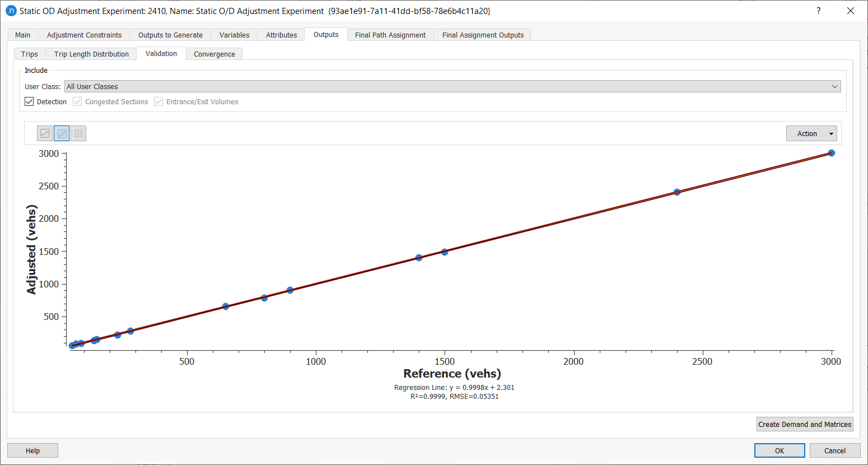Open the Final Path Assignment tab
This screenshot has width=868, height=465.
pyautogui.click(x=390, y=35)
